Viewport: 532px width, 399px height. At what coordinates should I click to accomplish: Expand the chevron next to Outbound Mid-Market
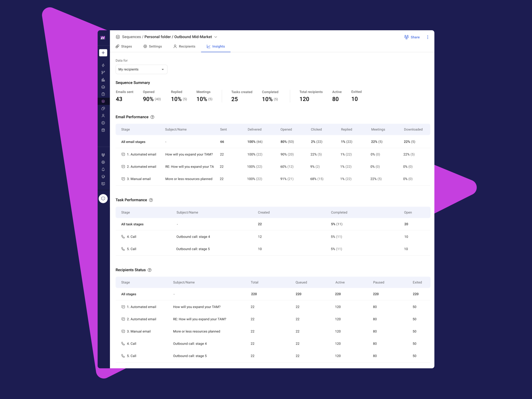(216, 37)
